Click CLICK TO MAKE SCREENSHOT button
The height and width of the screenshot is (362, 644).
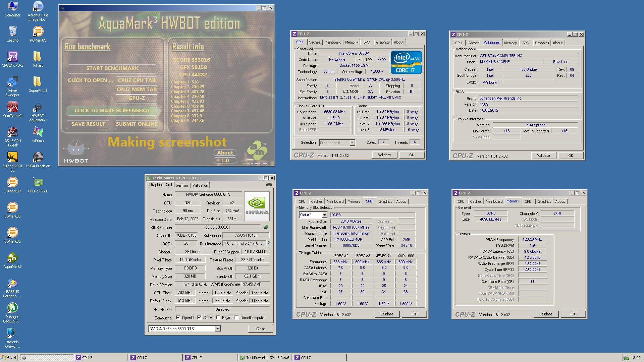(112, 111)
